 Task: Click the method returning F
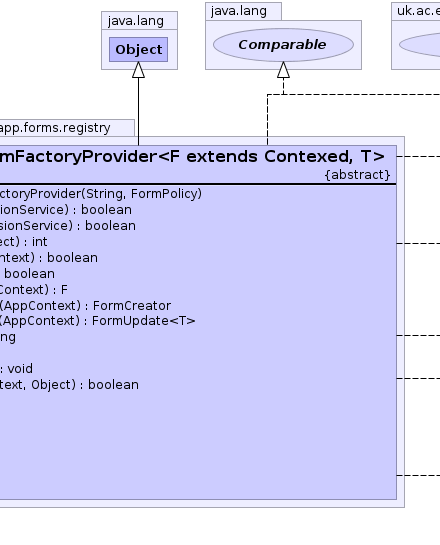34,290
